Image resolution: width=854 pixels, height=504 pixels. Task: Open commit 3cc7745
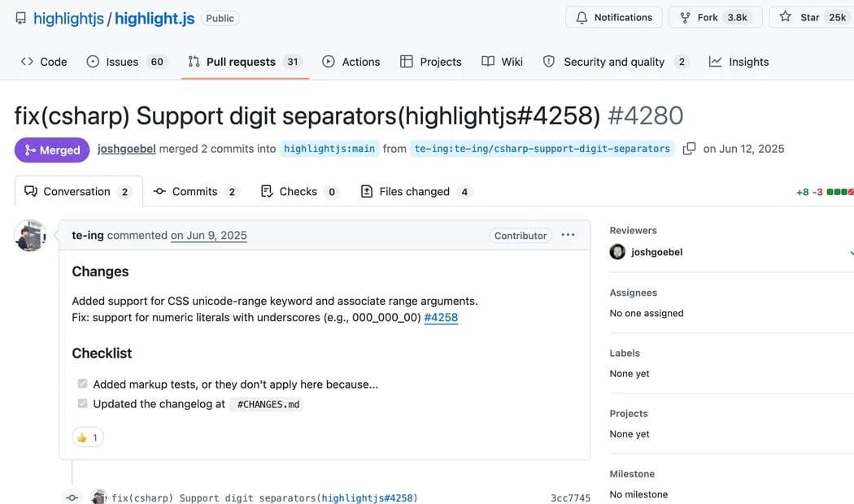(x=570, y=498)
